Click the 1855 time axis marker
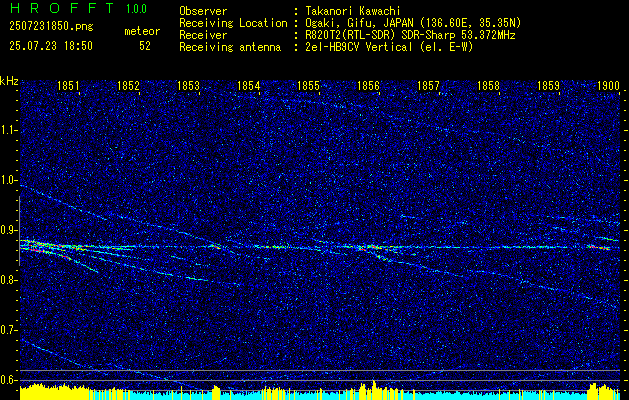 308,85
